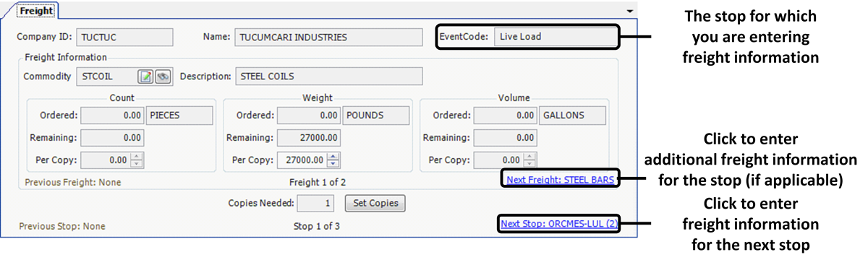Viewport: 868px width, 265px height.
Task: Click the commodity lookup binoculars icon
Action: tap(162, 77)
